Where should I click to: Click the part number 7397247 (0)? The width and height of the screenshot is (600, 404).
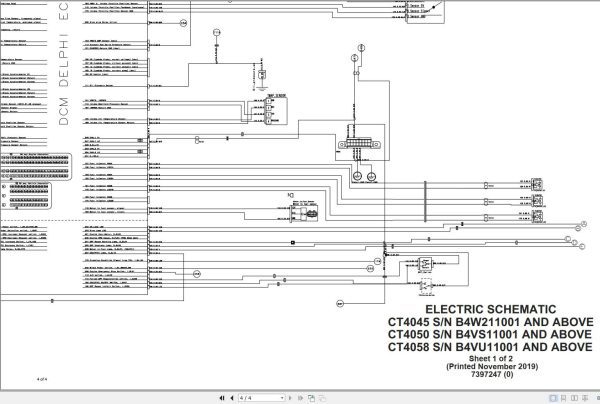[492, 374]
